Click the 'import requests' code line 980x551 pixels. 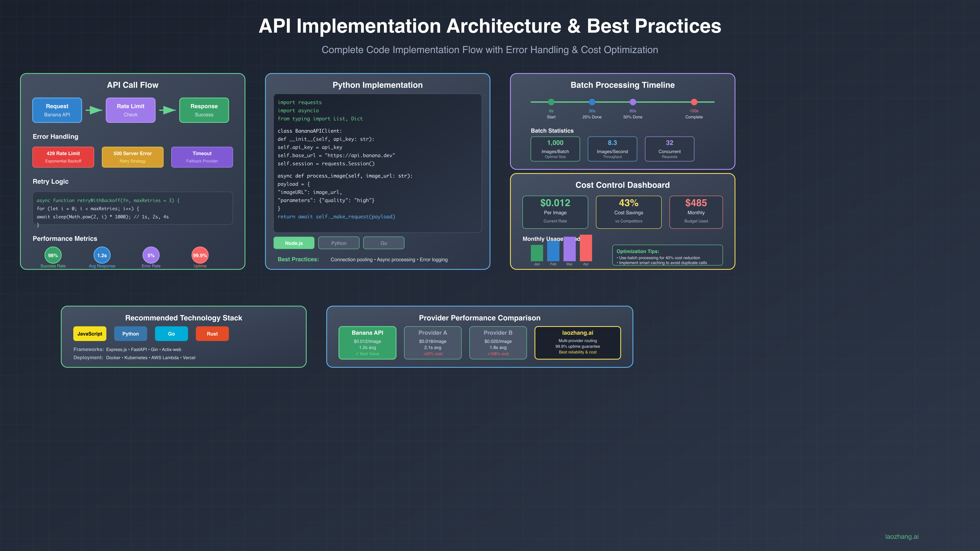[299, 102]
